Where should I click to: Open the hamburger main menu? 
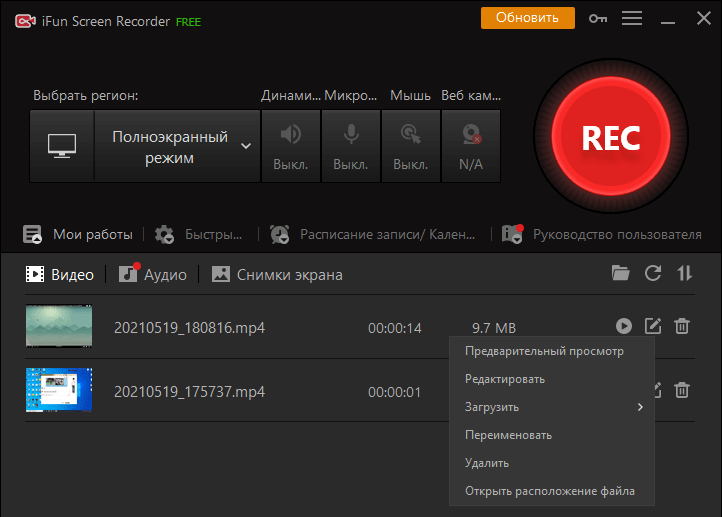pyautogui.click(x=632, y=18)
